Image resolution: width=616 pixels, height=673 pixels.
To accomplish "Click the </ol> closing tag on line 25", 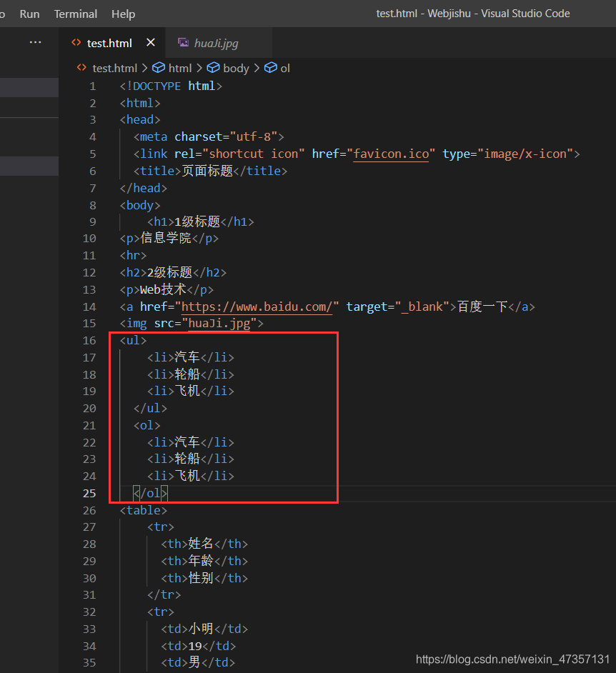I will (150, 493).
